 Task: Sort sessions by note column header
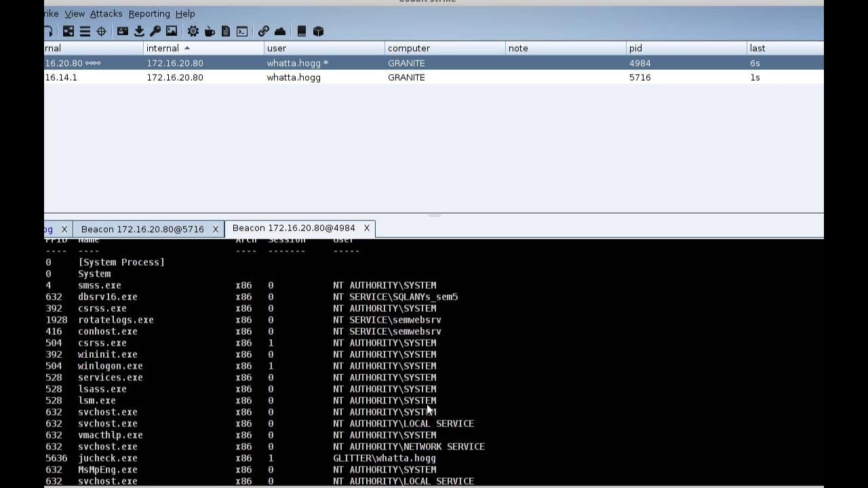(x=566, y=48)
